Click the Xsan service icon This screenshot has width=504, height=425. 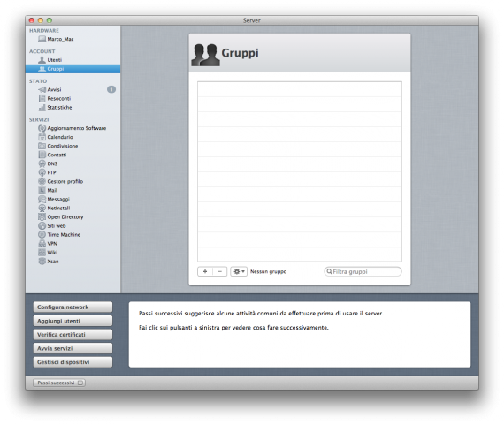[42, 262]
